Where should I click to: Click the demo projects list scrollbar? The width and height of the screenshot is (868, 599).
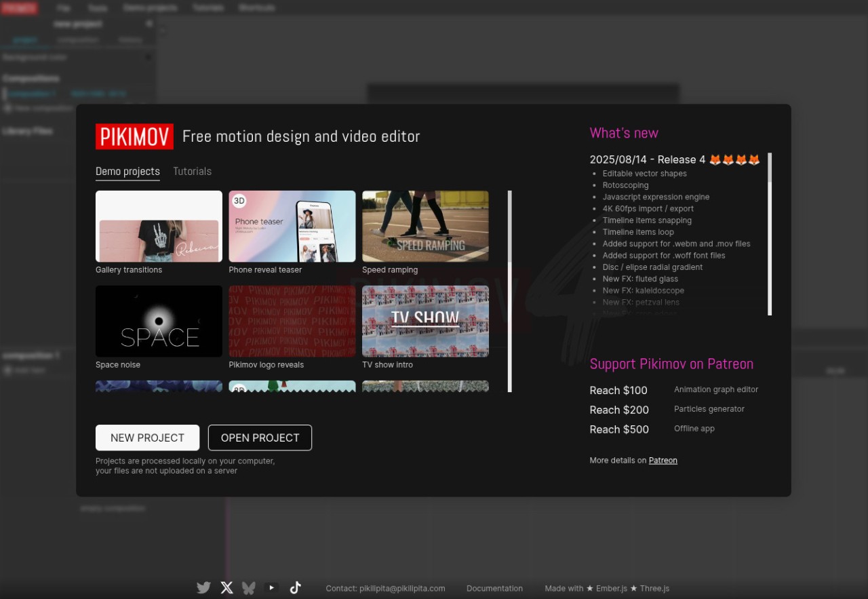(x=510, y=292)
